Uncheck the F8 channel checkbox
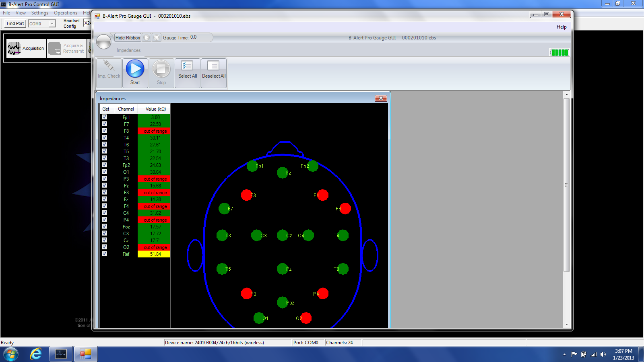 click(x=105, y=131)
